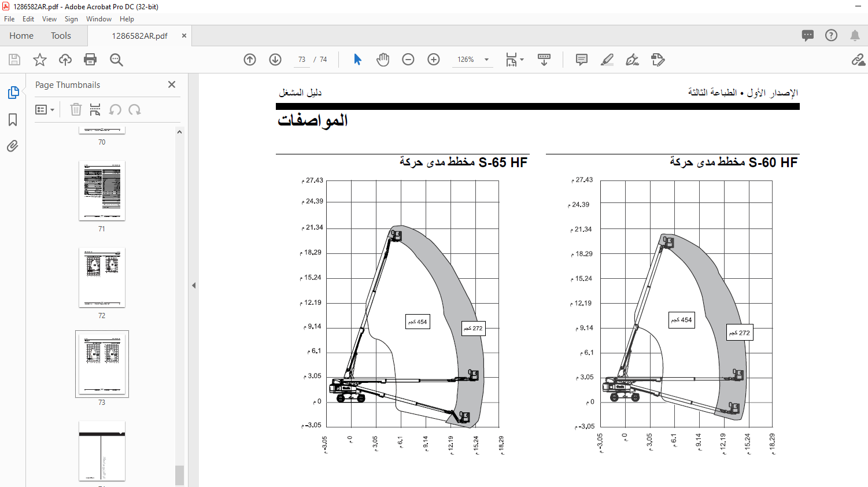Zoom out with the minus icon
This screenshot has width=868, height=487.
408,60
